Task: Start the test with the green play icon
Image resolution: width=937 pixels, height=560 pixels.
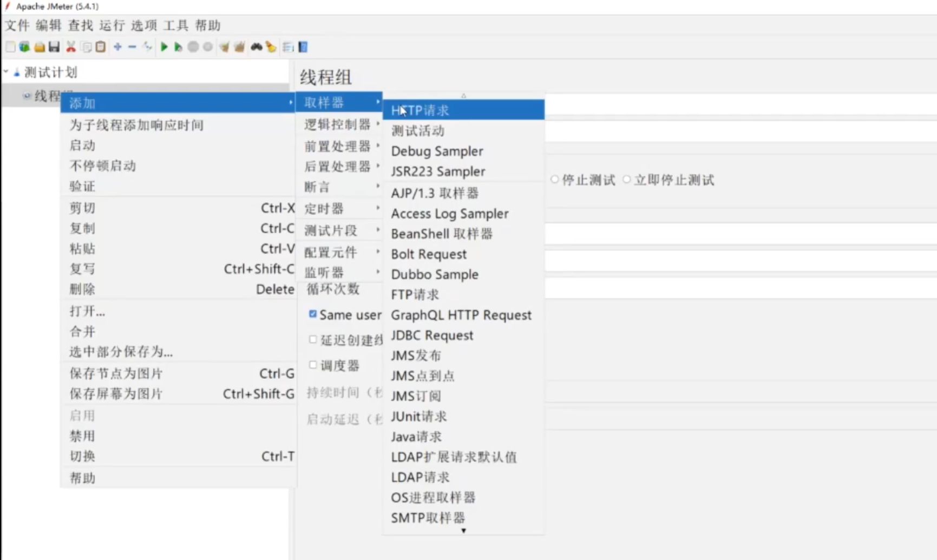Action: 164,47
